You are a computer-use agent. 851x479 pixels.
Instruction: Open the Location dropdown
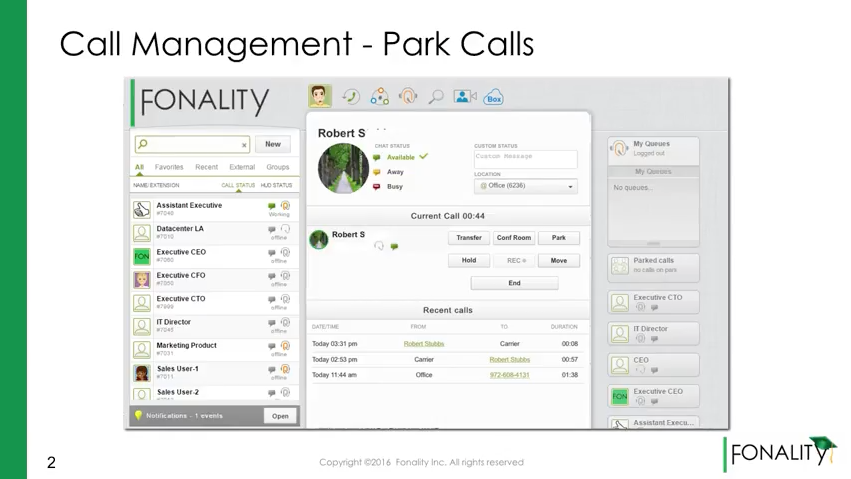pyautogui.click(x=525, y=186)
